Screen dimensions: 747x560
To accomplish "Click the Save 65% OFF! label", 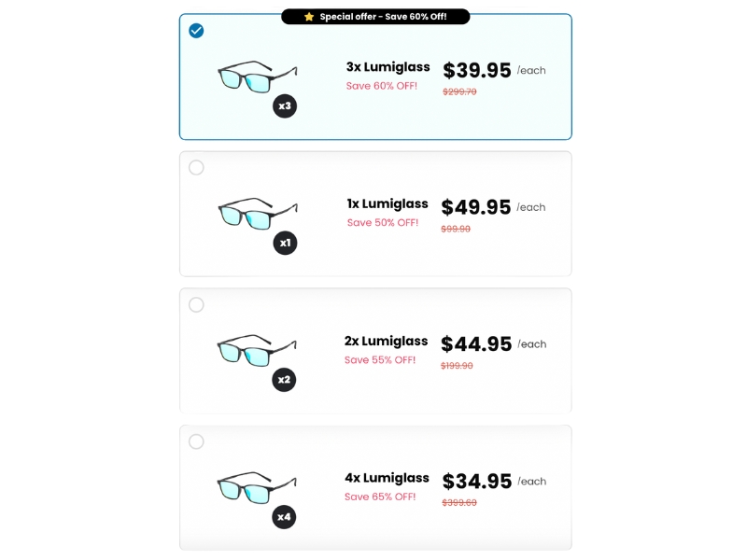I will click(x=380, y=497).
